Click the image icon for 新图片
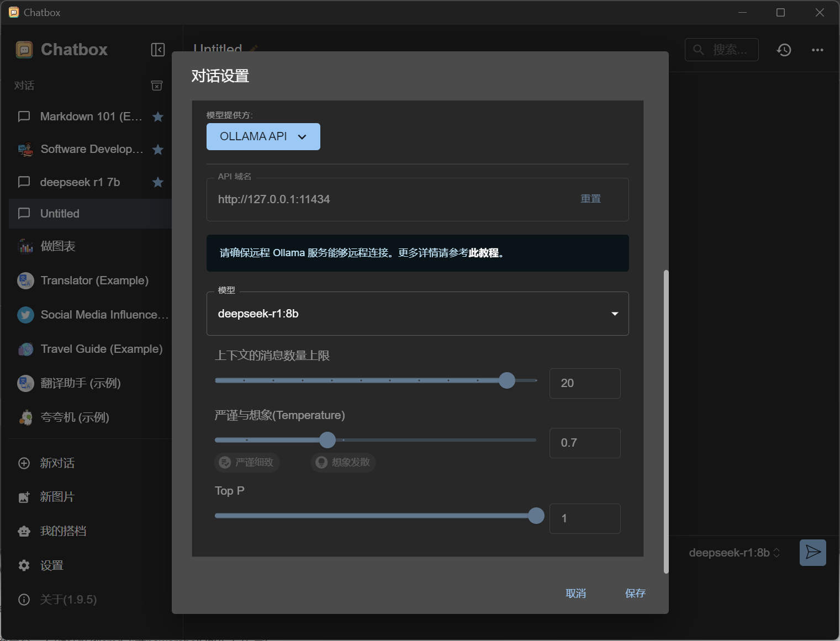The height and width of the screenshot is (641, 840). click(24, 497)
